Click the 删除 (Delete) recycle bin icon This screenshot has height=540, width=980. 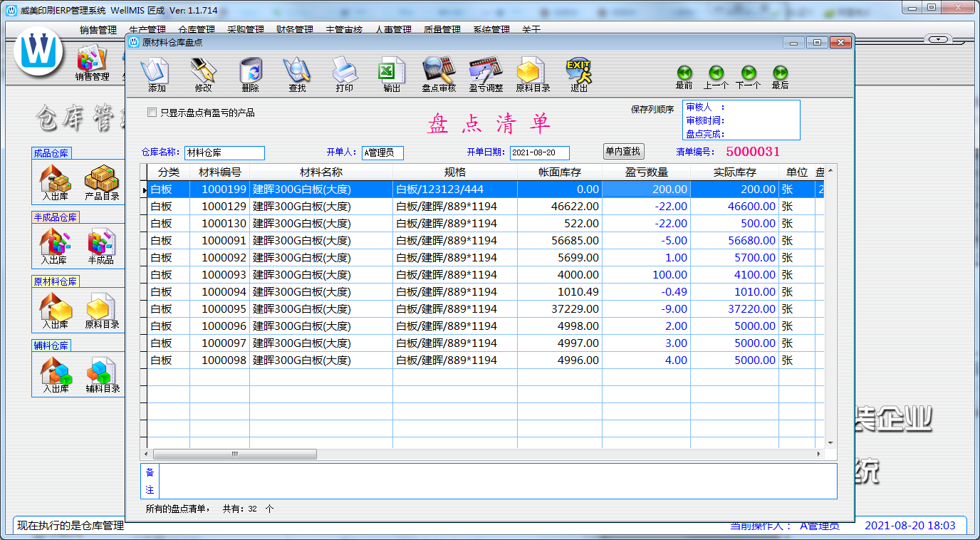251,76
